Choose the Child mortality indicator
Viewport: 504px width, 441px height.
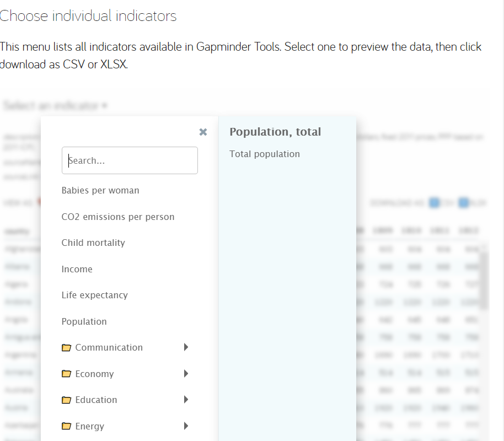(93, 243)
